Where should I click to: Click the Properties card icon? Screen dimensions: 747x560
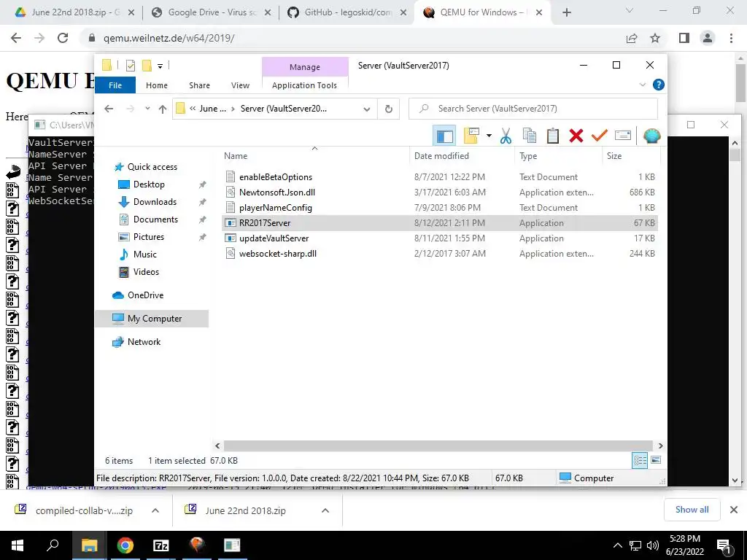click(x=623, y=136)
